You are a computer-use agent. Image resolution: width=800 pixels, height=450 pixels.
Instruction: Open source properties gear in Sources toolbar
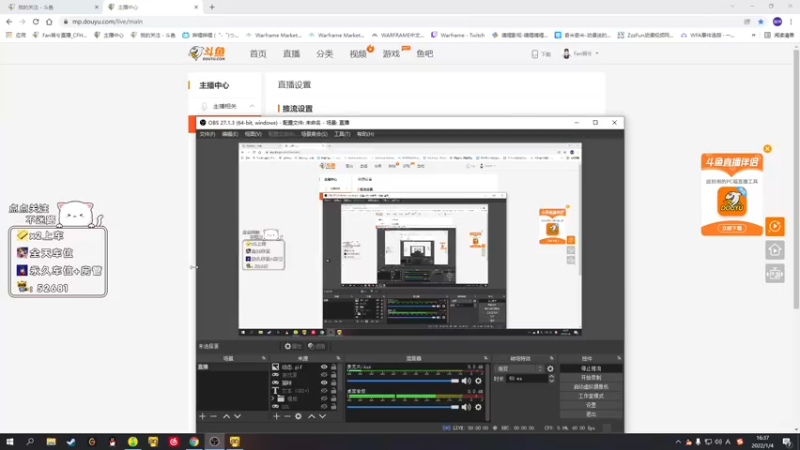coord(298,416)
